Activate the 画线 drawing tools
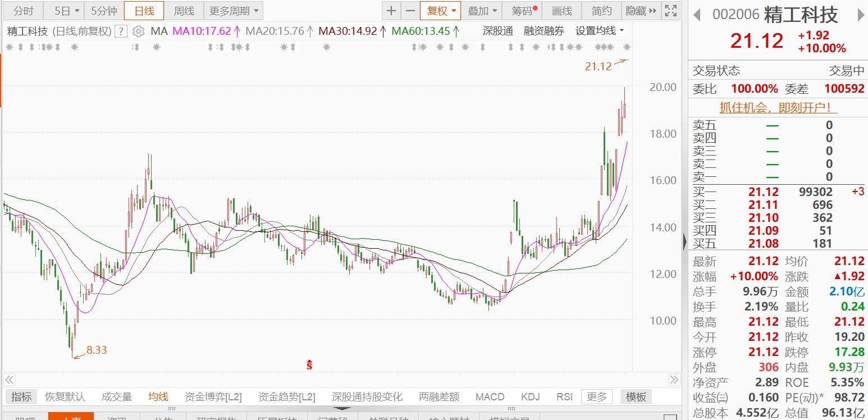 click(x=561, y=11)
